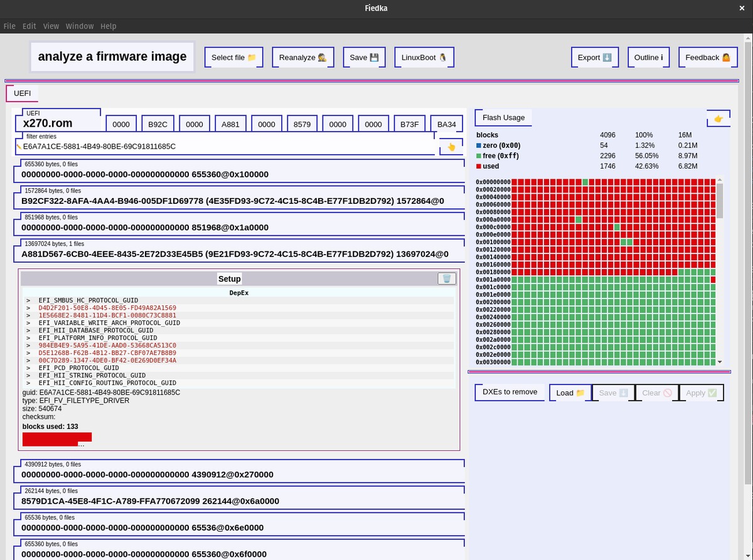Screen dimensions: 753x560
Task: Click the Setup entry title
Action: [x=229, y=278]
